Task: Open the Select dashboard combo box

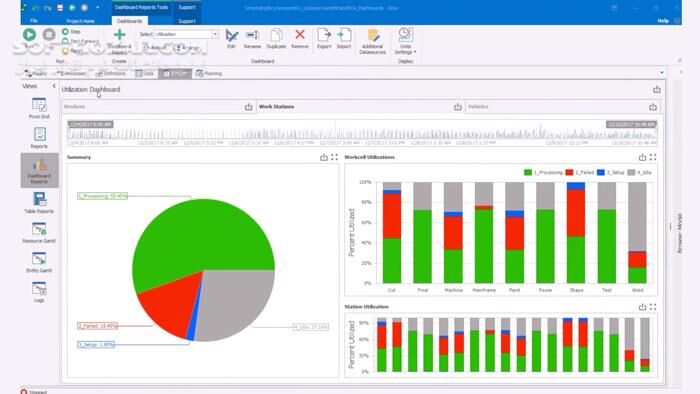Action: click(x=186, y=34)
